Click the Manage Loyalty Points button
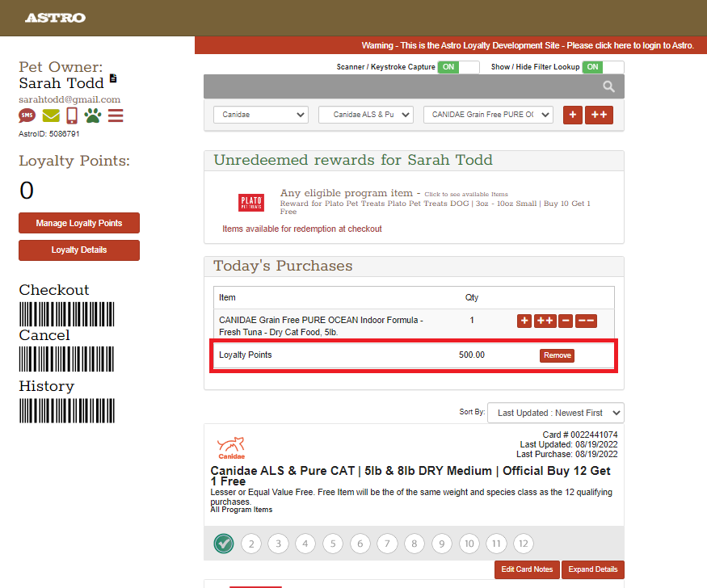This screenshot has width=707, height=588. [x=79, y=223]
